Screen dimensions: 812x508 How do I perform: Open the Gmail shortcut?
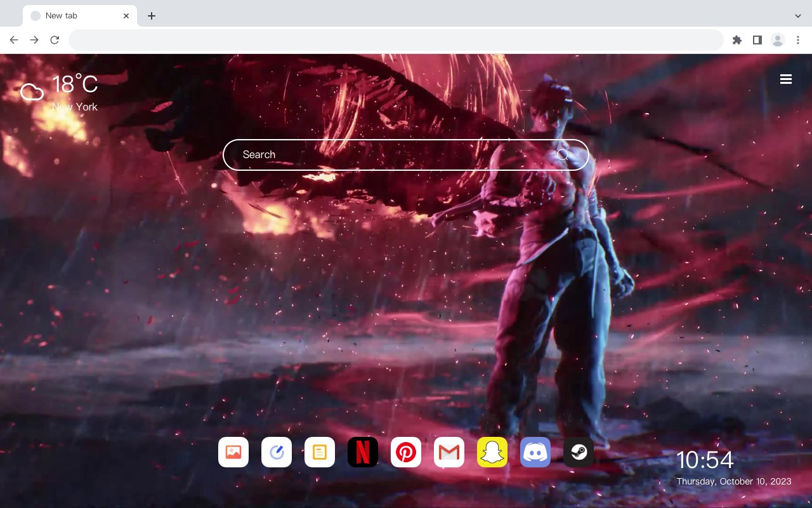(449, 452)
